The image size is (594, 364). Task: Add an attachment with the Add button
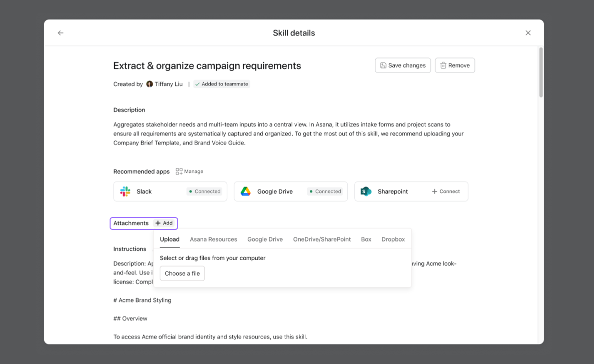[x=164, y=223]
